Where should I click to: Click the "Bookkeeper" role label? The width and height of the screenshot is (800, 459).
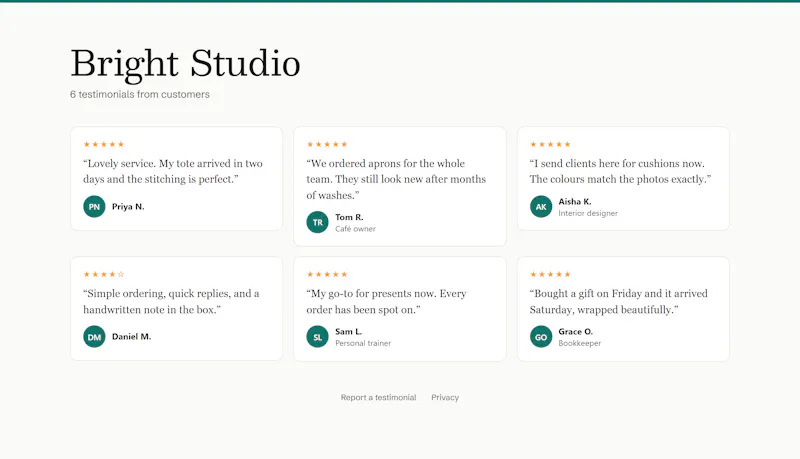click(580, 343)
